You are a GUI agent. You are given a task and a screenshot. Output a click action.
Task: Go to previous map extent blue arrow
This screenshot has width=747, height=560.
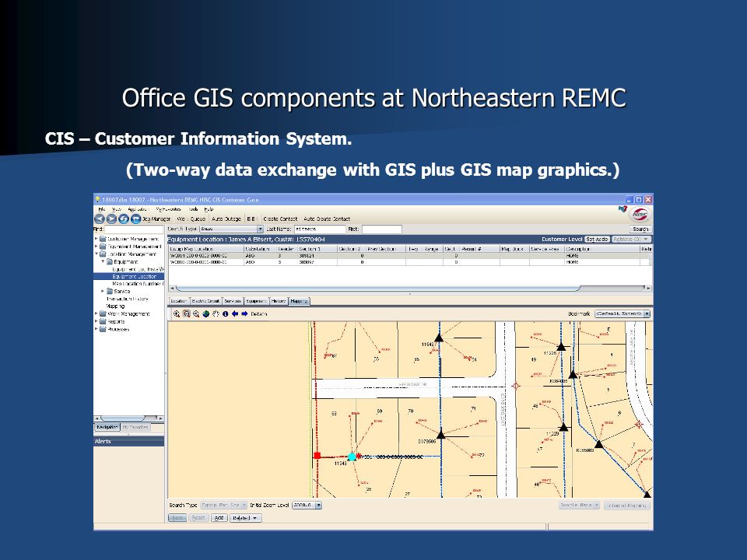pos(235,313)
